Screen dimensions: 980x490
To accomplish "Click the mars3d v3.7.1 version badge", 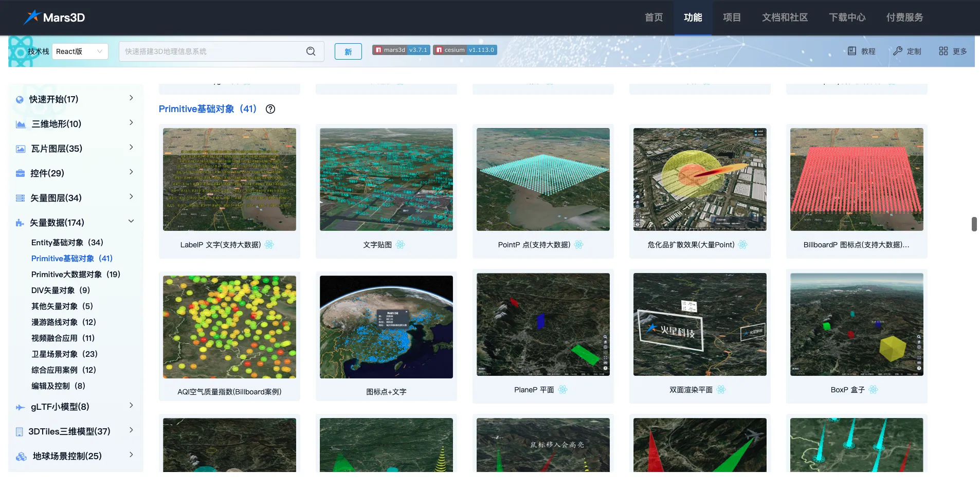I will (x=401, y=50).
